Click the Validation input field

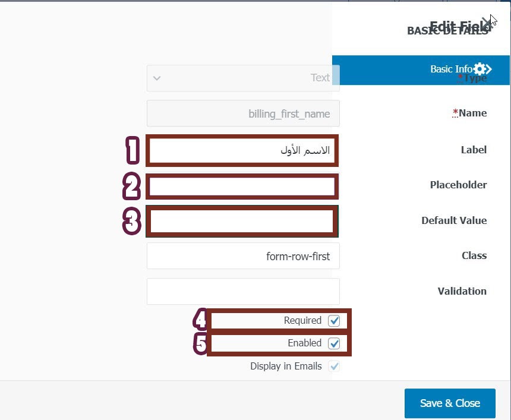point(243,291)
